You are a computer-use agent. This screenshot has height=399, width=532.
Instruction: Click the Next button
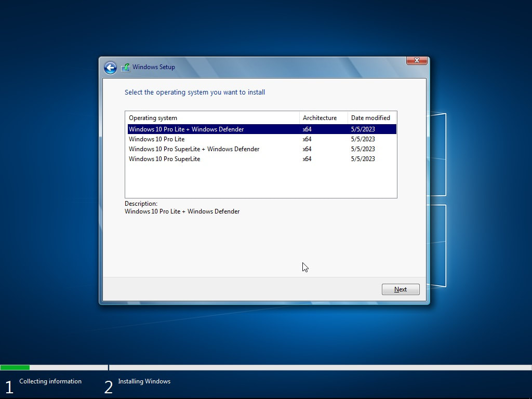pos(400,289)
